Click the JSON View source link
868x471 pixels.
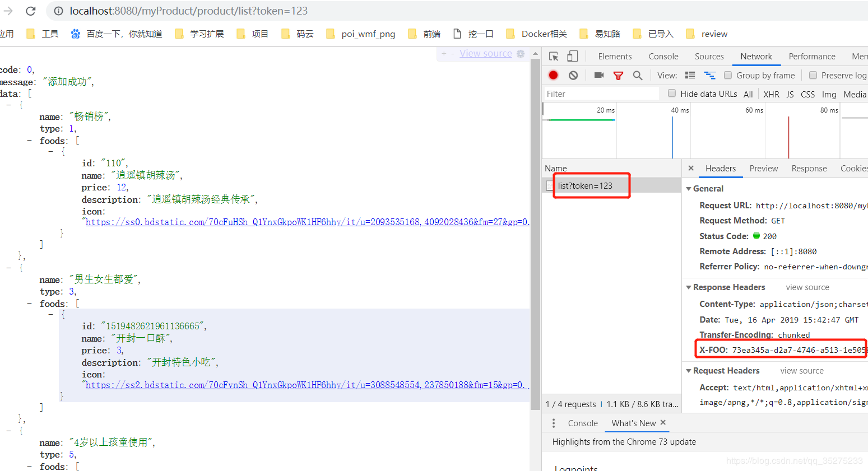[x=486, y=54]
